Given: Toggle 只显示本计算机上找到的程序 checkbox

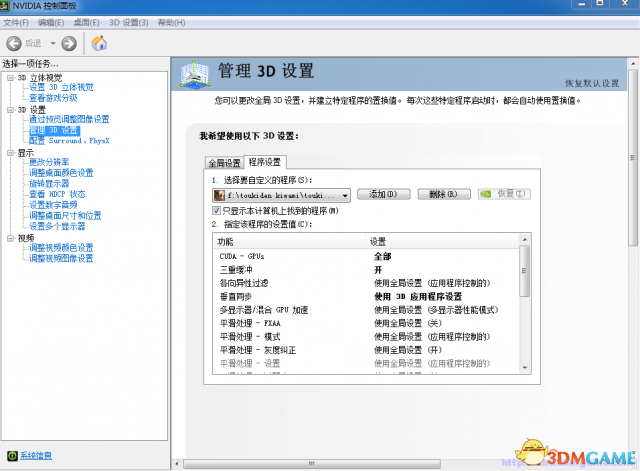Looking at the screenshot, I should [x=216, y=211].
